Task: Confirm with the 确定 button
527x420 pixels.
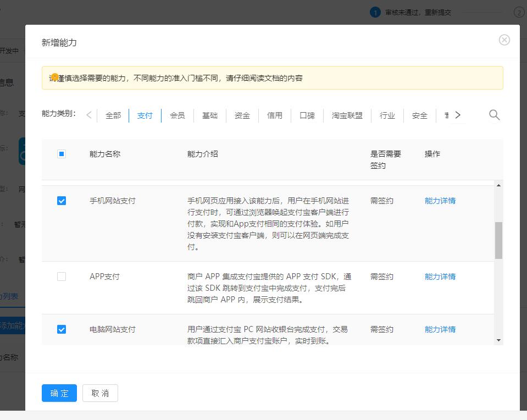Action: pyautogui.click(x=59, y=393)
